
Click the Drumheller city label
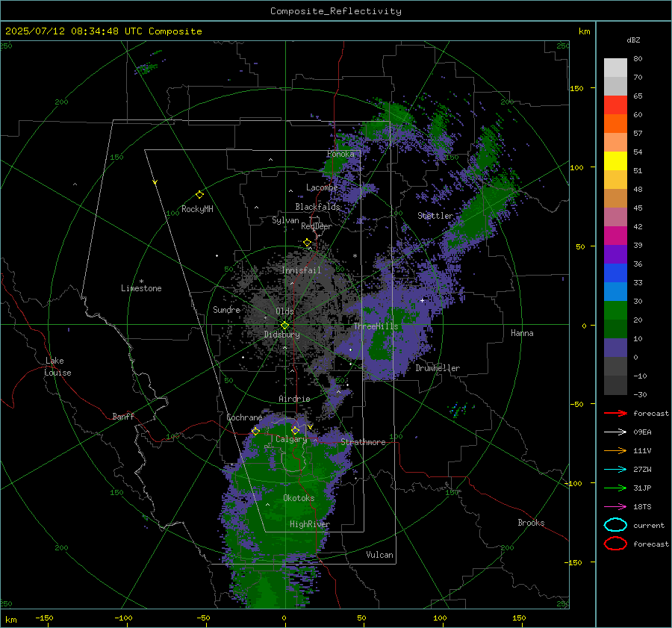pyautogui.click(x=438, y=368)
